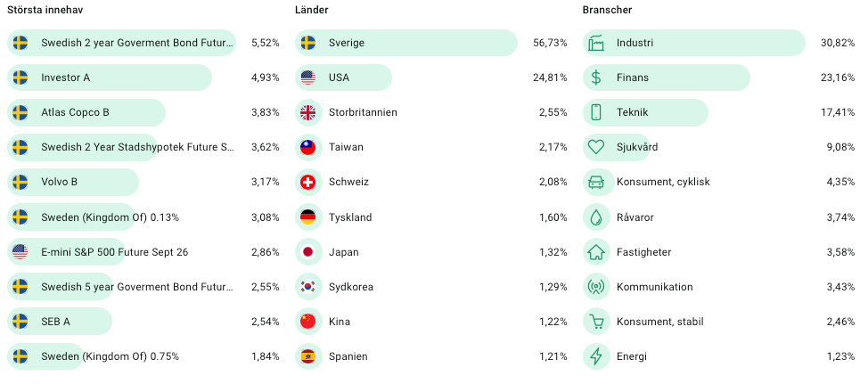Click the smartphone icon next to Teknik

coord(595,112)
